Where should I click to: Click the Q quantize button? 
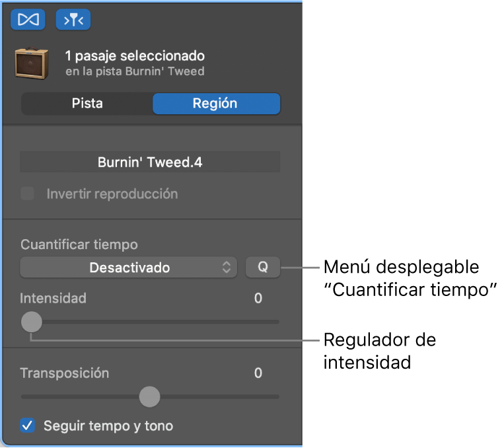(263, 267)
